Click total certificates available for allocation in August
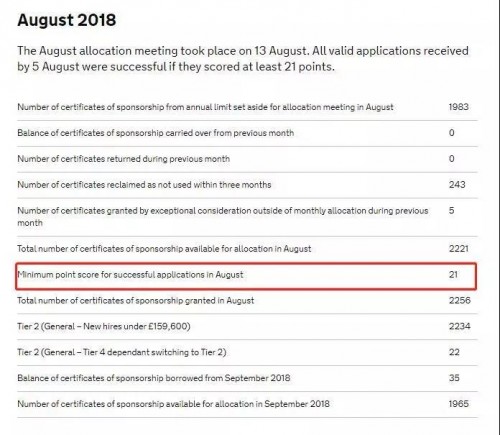 pos(247,249)
